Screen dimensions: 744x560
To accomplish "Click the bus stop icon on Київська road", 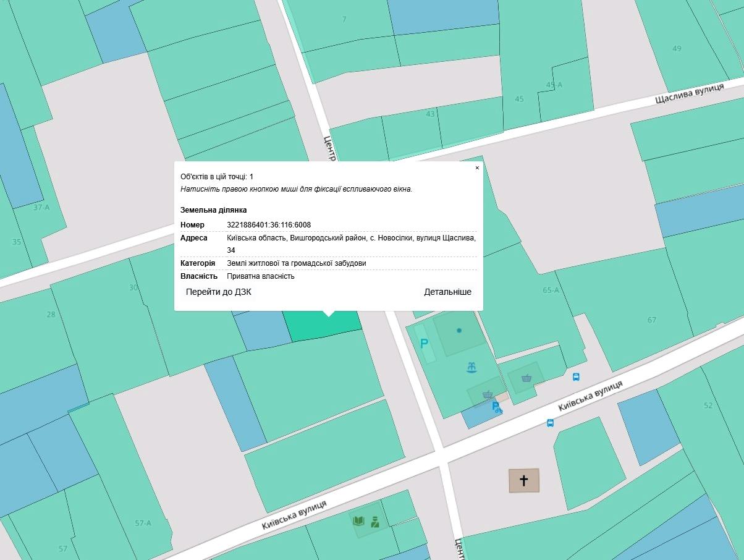I will 550,423.
